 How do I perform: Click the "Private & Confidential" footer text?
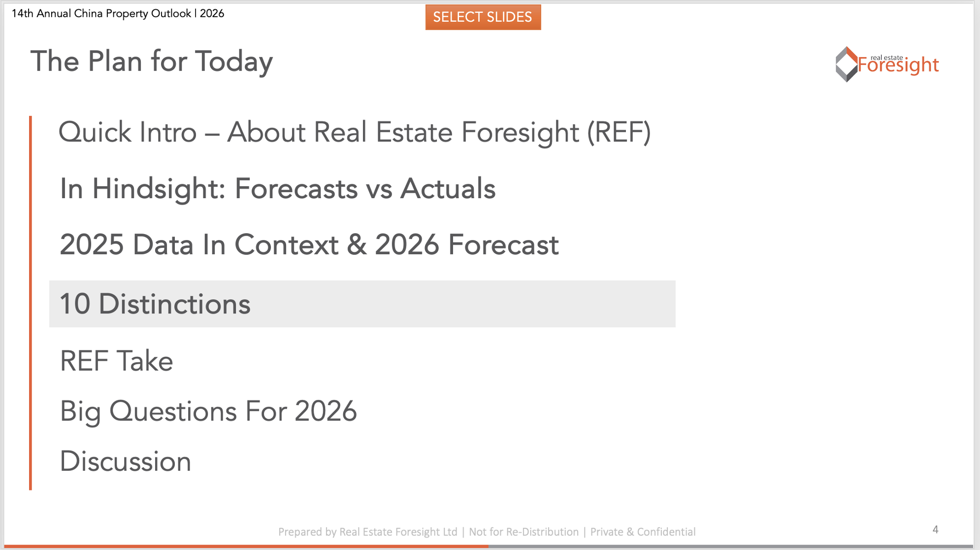tap(643, 532)
